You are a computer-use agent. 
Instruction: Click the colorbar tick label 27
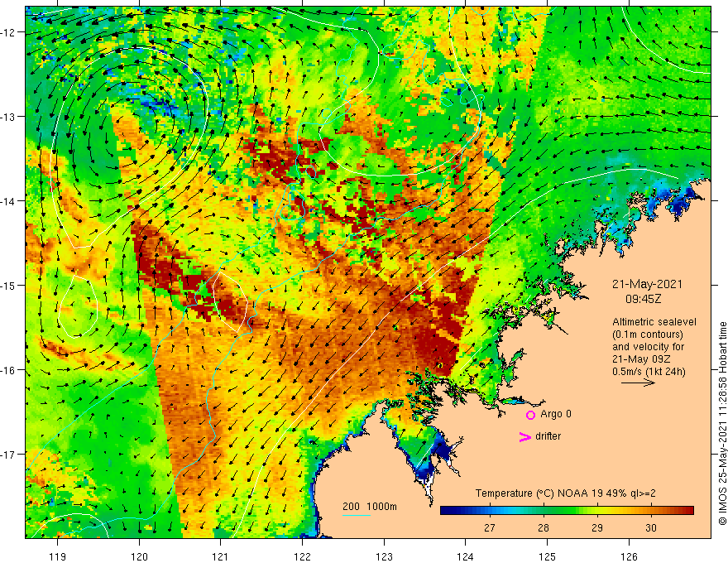(490, 527)
